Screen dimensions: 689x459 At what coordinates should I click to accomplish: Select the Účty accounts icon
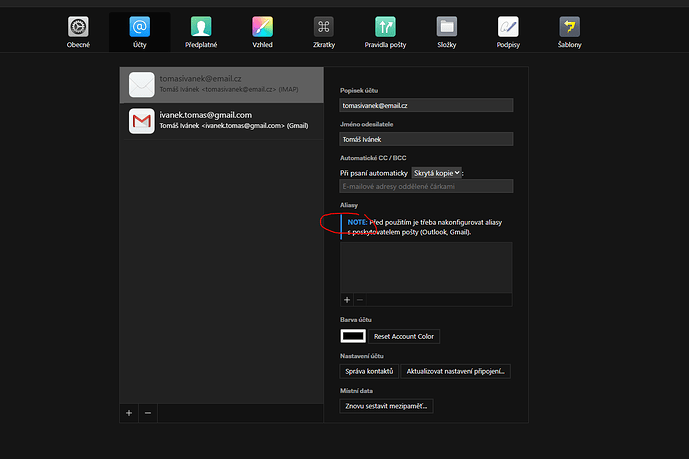pyautogui.click(x=140, y=27)
